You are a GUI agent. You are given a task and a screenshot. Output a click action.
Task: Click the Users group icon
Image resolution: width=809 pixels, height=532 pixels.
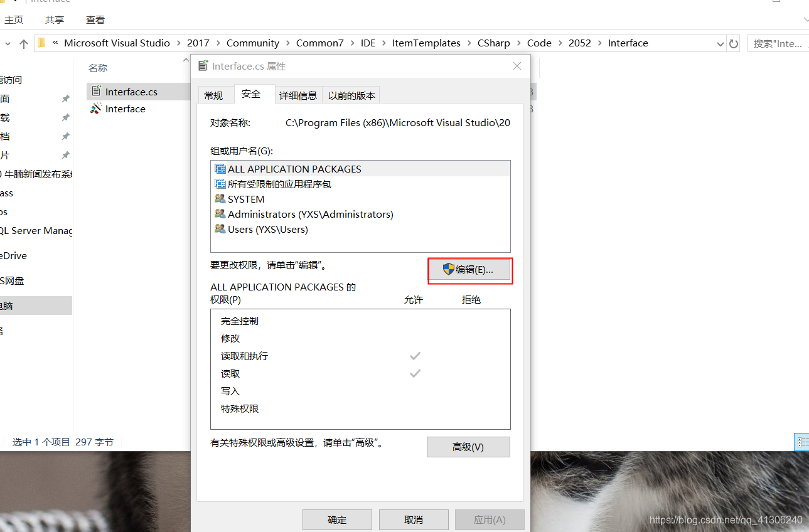pos(220,229)
